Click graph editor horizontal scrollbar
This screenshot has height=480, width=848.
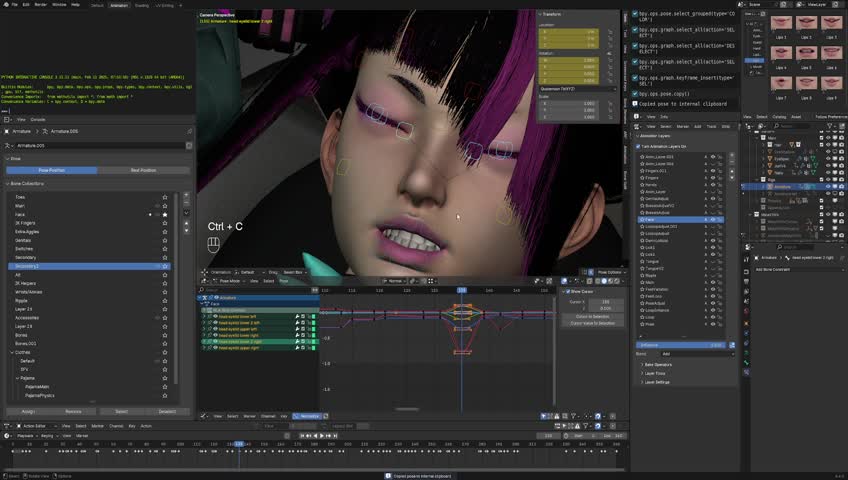tap(407, 409)
